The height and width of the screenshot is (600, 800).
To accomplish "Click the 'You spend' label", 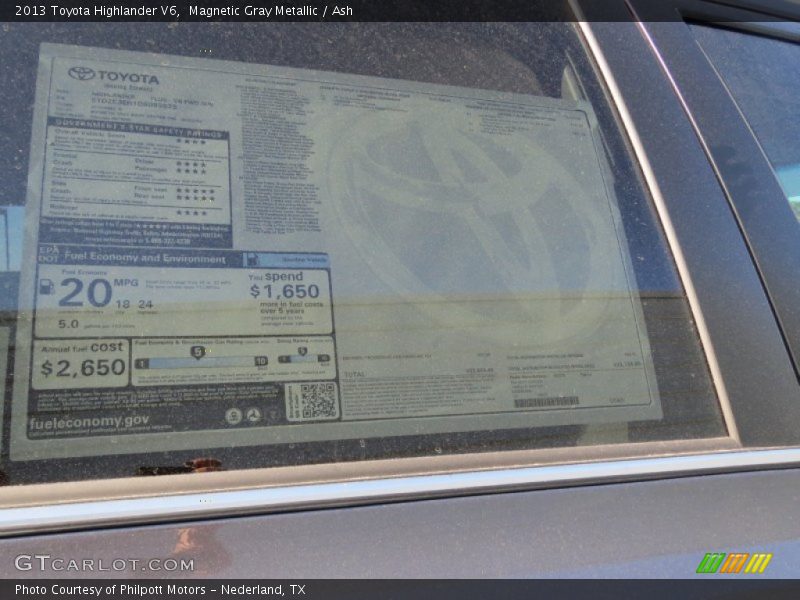I will [276, 276].
